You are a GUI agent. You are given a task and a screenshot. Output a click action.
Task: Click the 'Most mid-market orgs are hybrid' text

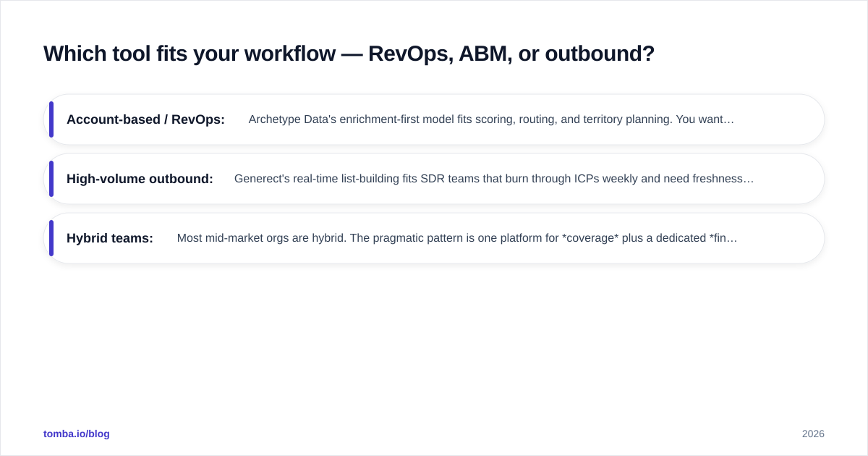click(x=457, y=238)
